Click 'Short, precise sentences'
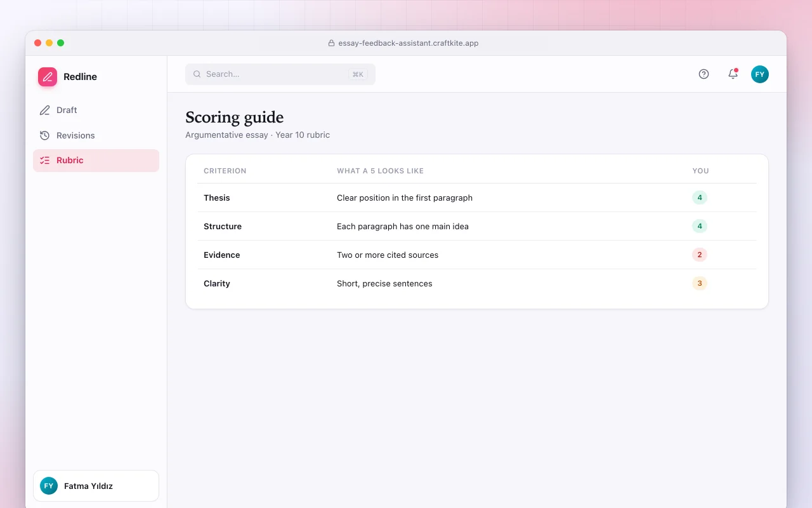This screenshot has width=812, height=508. point(384,283)
